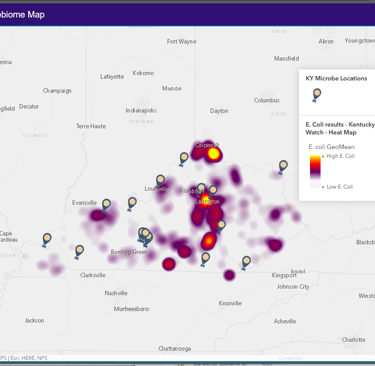Click the orange-centered hotspot south of Lexington
This screenshot has height=366, width=375.
click(208, 241)
